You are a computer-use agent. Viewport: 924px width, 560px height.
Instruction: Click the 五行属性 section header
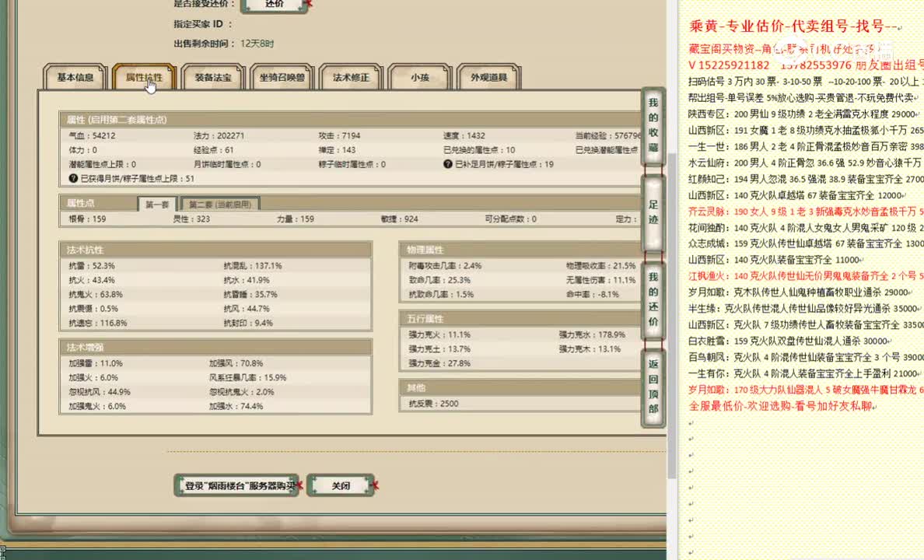(520, 319)
